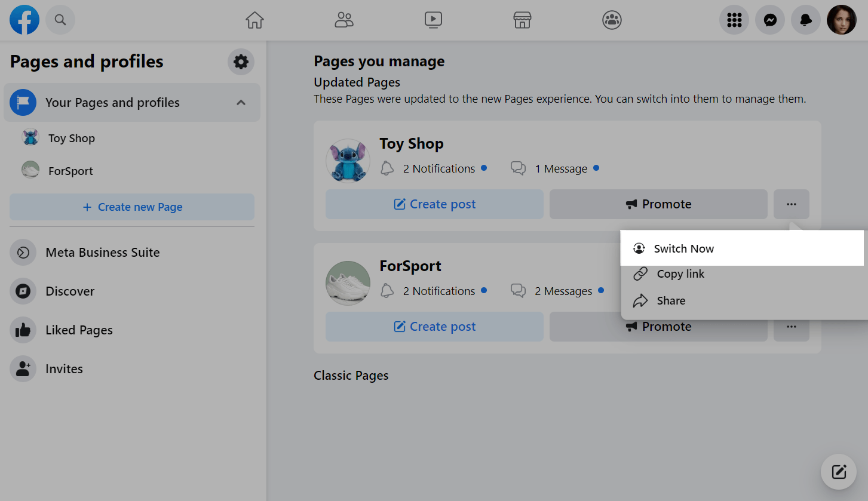The width and height of the screenshot is (868, 501).
Task: Open account profile picture menu
Action: [841, 20]
